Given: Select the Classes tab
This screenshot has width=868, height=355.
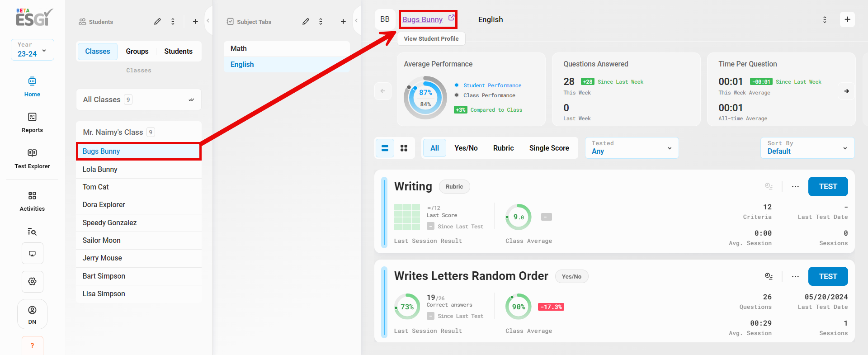Looking at the screenshot, I should pos(98,51).
